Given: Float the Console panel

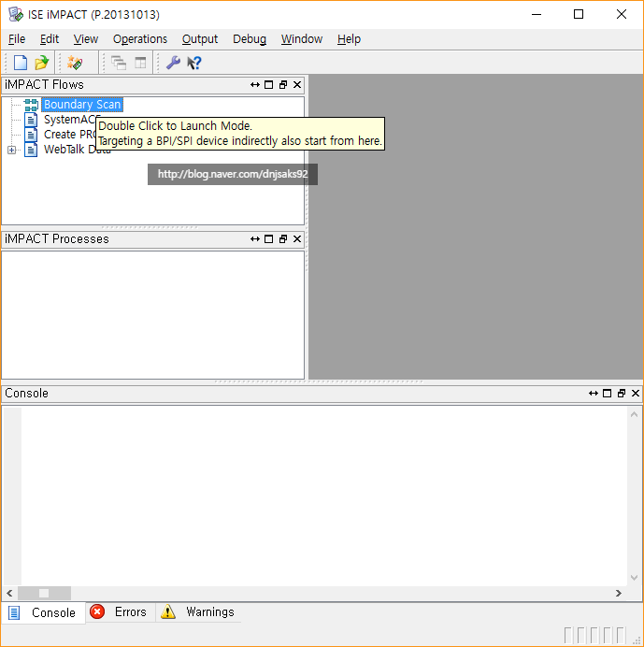Looking at the screenshot, I should 622,394.
